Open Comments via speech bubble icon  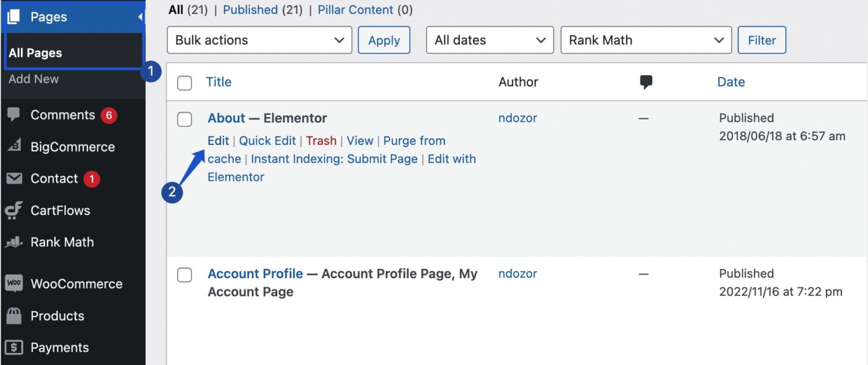pos(14,115)
